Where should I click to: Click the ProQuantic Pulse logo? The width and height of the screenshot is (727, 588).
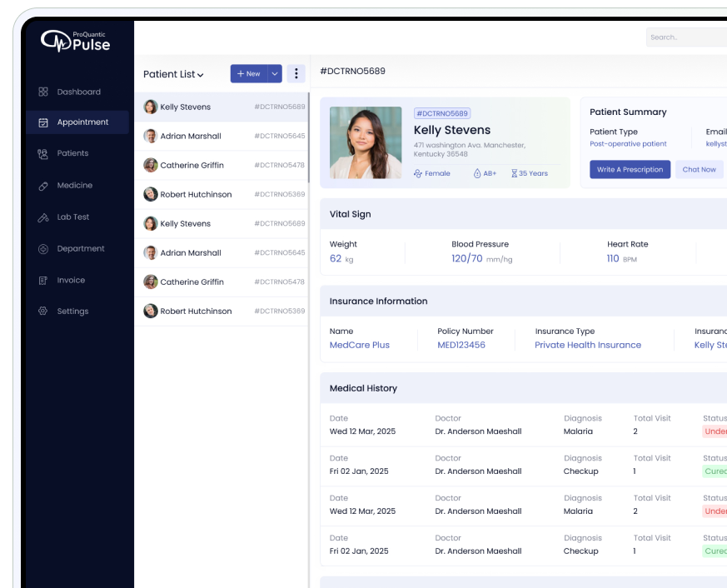(76, 40)
